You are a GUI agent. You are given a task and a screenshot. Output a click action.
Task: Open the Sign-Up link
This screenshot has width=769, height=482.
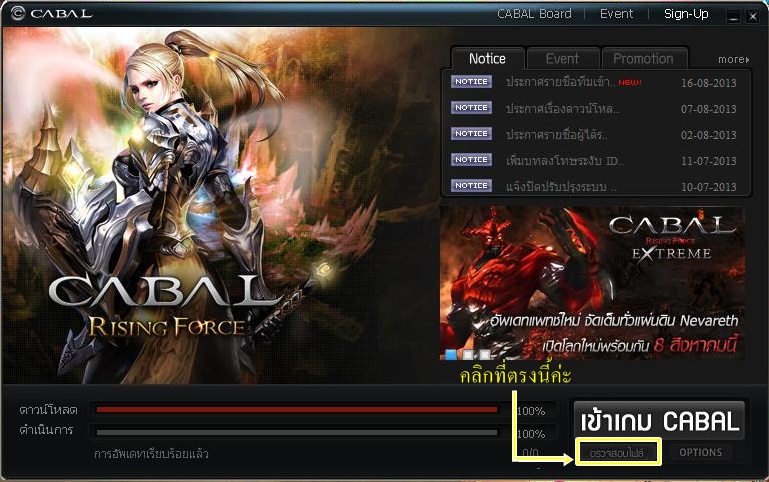pyautogui.click(x=686, y=14)
